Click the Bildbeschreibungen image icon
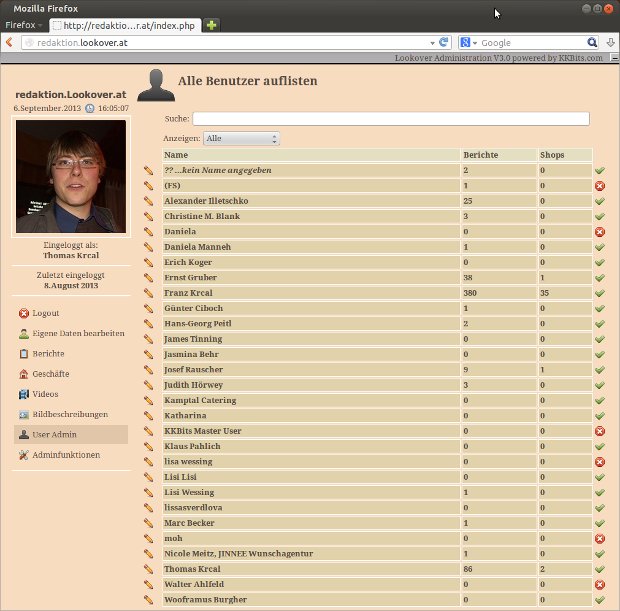 (24, 414)
